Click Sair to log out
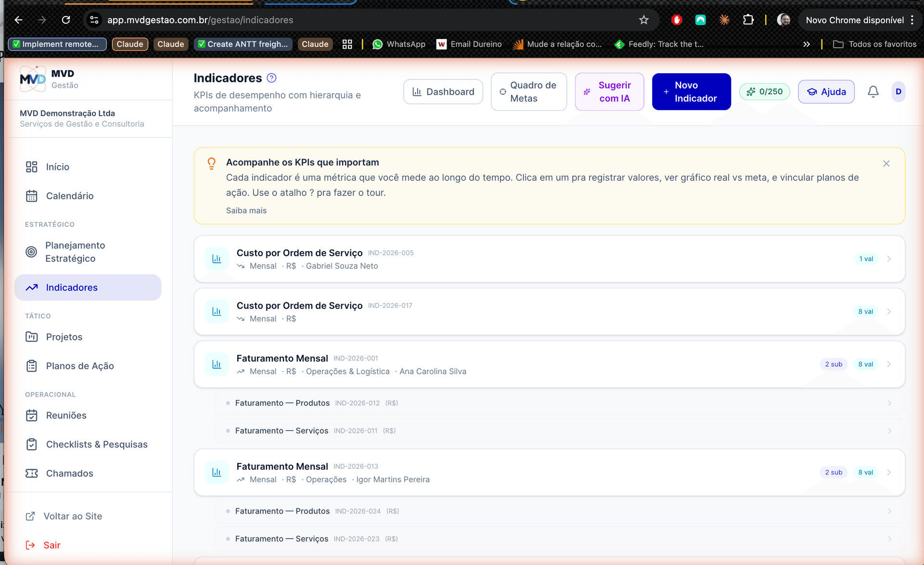 43,545
